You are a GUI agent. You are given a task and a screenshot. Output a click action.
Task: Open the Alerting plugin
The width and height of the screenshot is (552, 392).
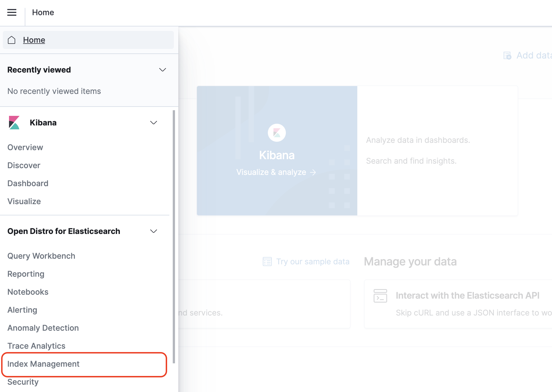[x=22, y=310]
